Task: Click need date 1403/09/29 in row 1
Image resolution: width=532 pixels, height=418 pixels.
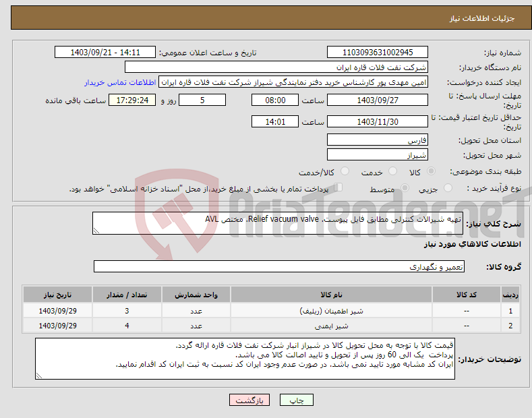Action: point(57,311)
